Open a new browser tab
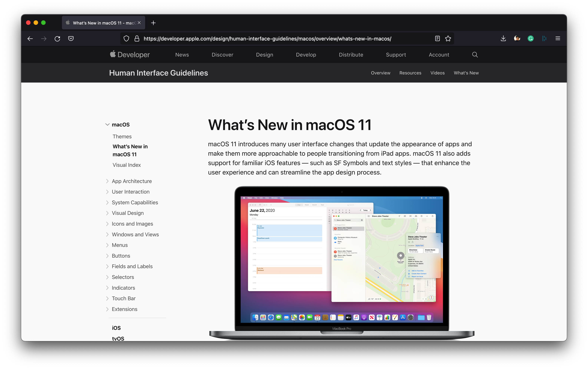 point(153,23)
